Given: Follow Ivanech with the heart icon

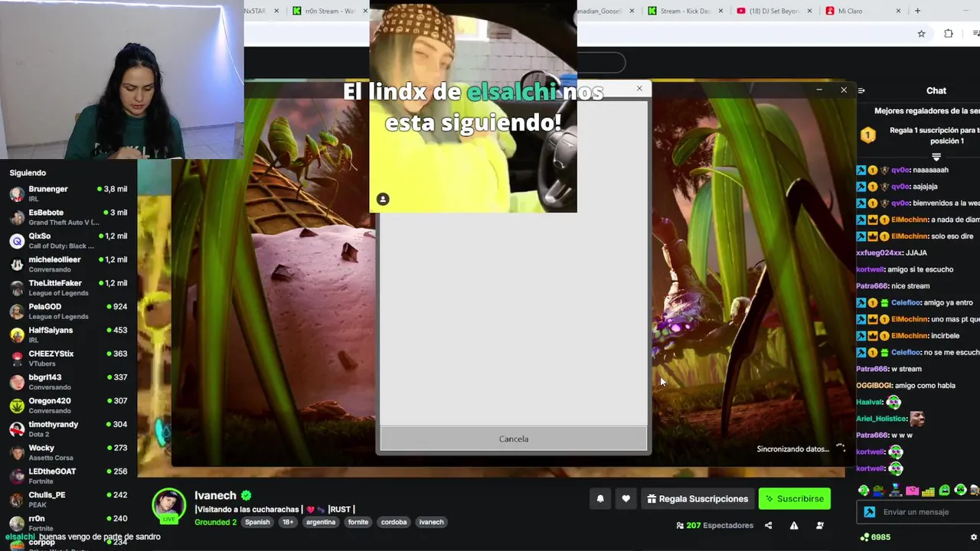Looking at the screenshot, I should (x=626, y=499).
